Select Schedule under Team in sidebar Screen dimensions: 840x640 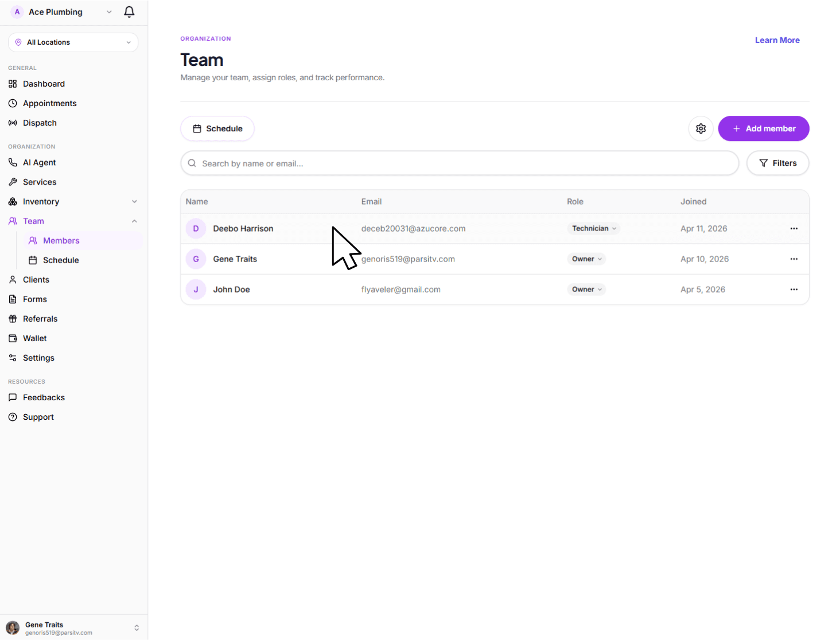(x=61, y=260)
